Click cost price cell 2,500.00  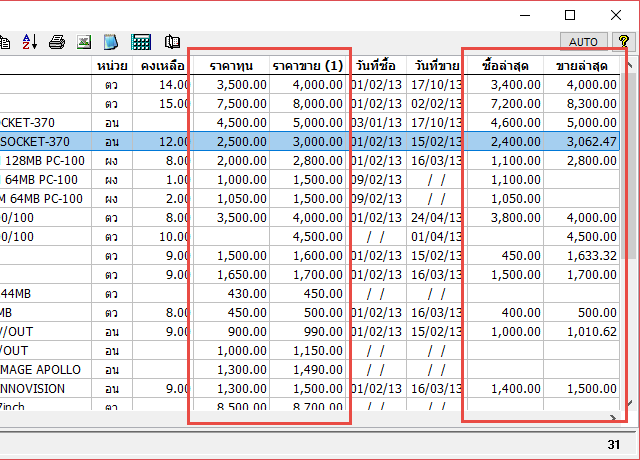tap(231, 142)
